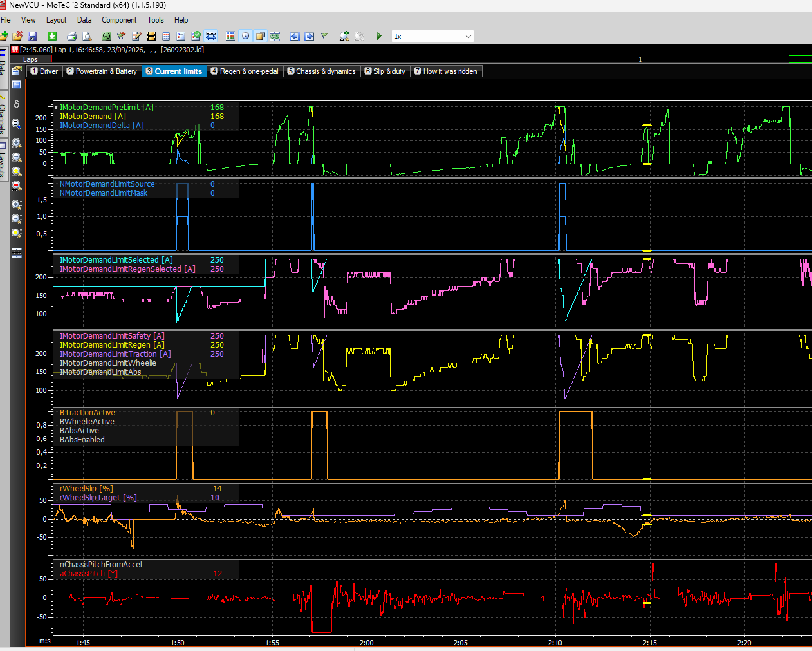Open the Slip & duty tab
The image size is (812, 651).
click(x=385, y=71)
